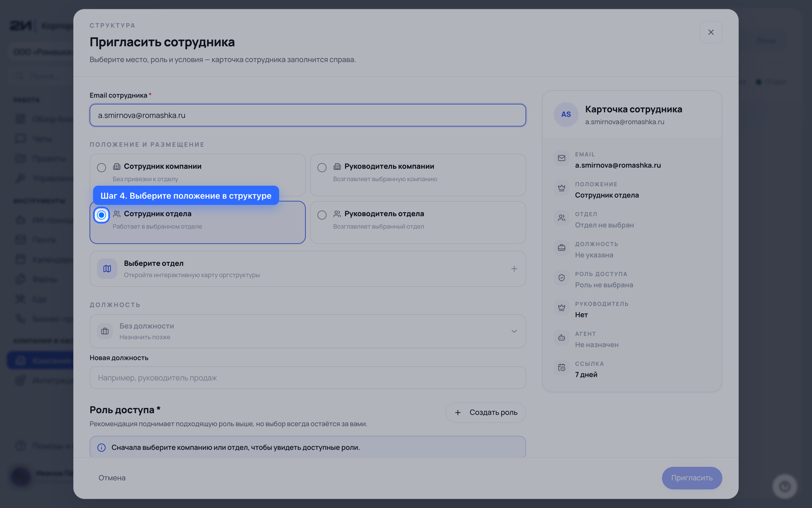Click the envelope icon beside EMAIL
Image resolution: width=812 pixels, height=508 pixels.
point(562,158)
